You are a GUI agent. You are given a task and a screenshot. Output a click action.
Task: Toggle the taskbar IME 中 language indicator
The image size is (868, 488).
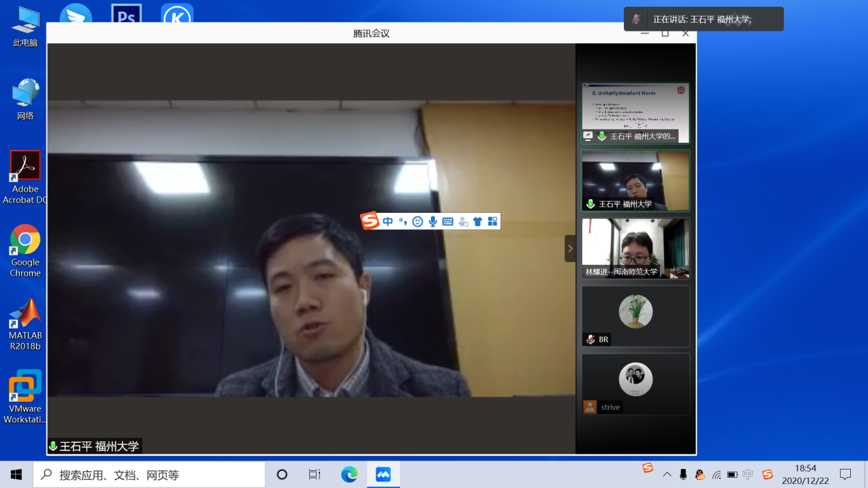748,474
